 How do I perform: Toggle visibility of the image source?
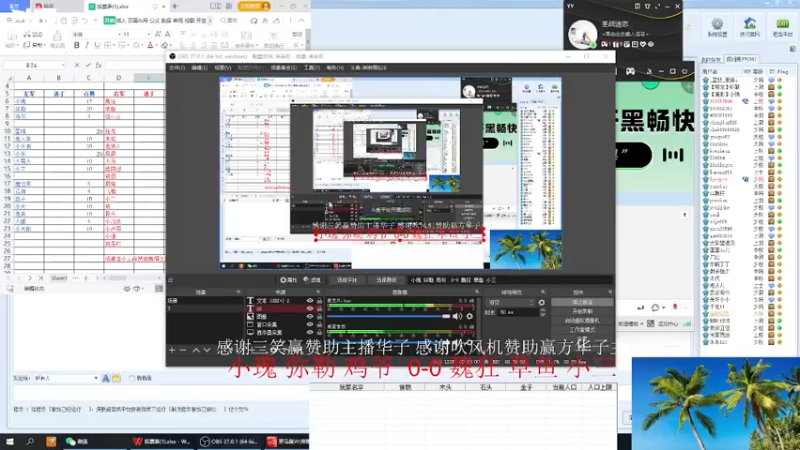coord(310,316)
